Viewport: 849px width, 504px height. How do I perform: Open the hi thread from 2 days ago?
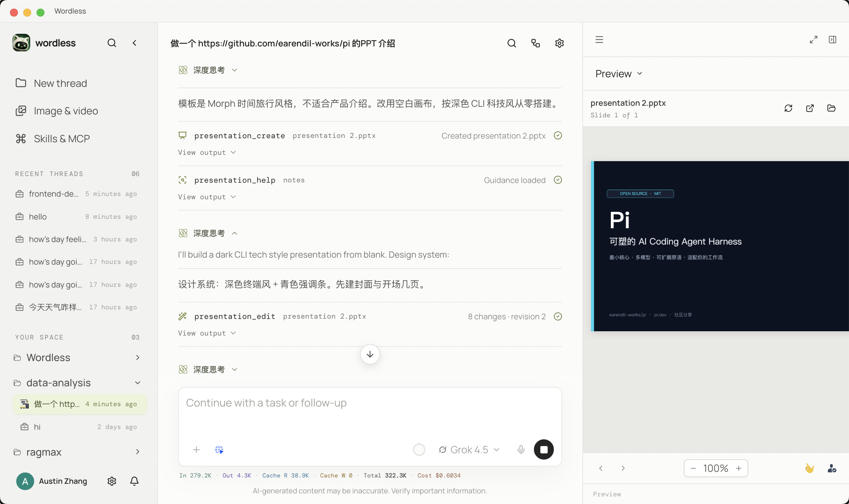(x=80, y=427)
